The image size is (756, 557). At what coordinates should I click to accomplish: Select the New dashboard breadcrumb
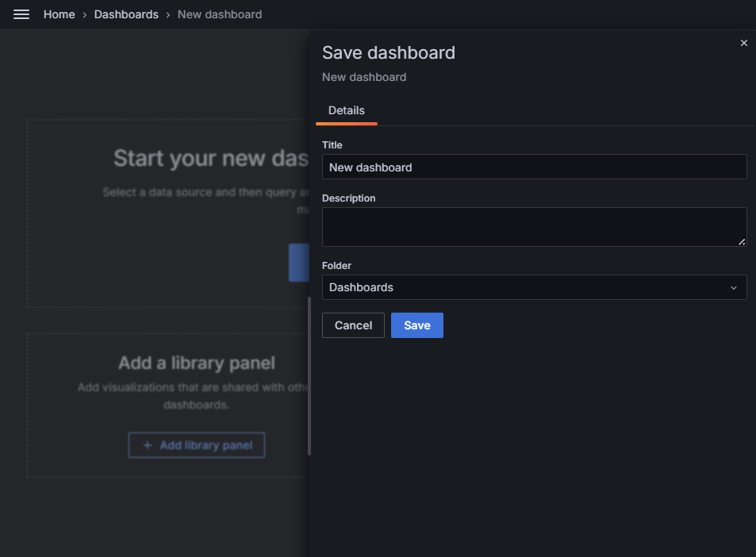tap(220, 14)
